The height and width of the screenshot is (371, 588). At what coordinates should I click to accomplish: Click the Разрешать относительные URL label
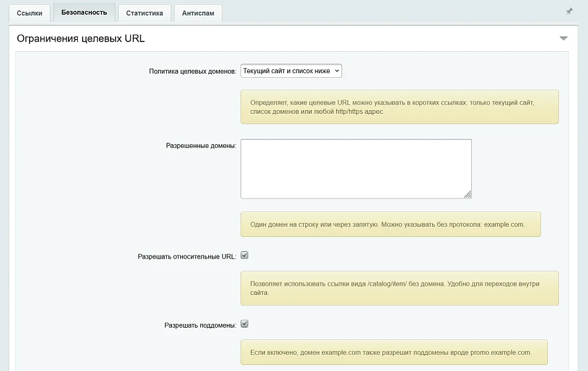coord(187,257)
